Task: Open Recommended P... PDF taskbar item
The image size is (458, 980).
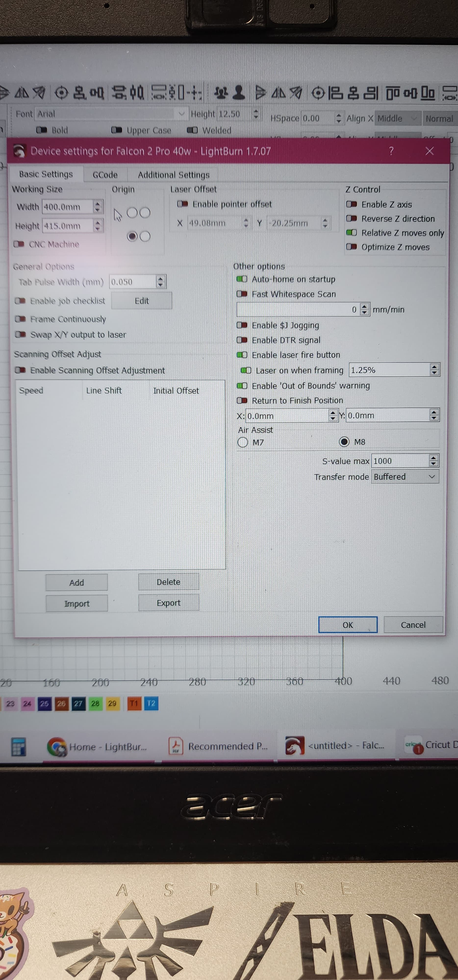Action: [218, 746]
